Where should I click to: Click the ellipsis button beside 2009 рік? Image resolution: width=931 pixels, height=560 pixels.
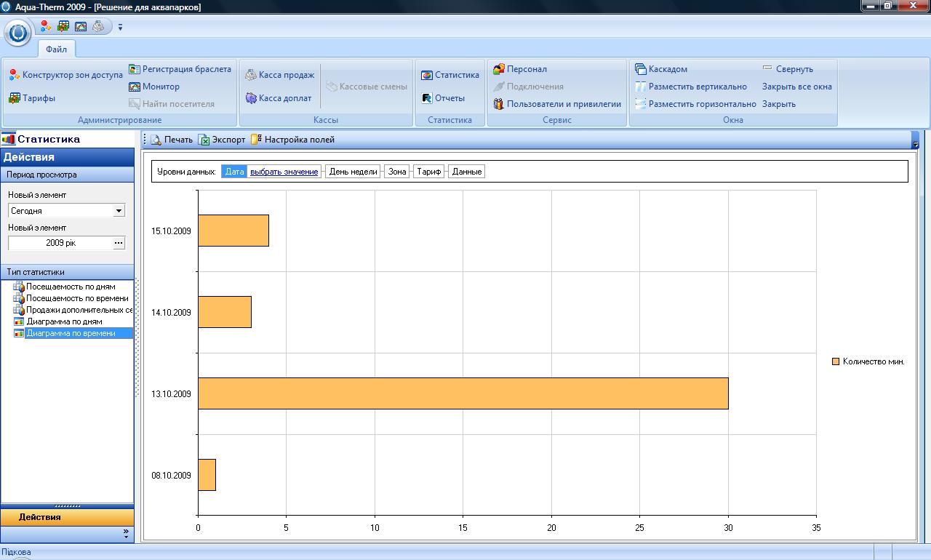coord(119,243)
